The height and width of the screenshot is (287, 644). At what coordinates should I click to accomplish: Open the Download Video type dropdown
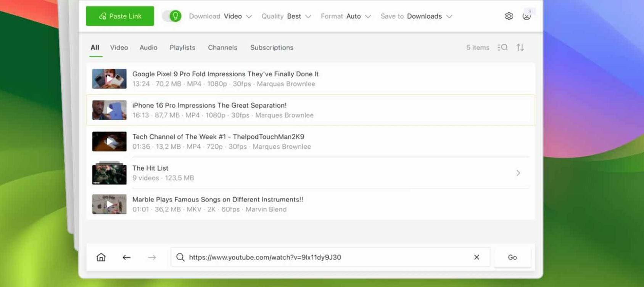pyautogui.click(x=221, y=16)
